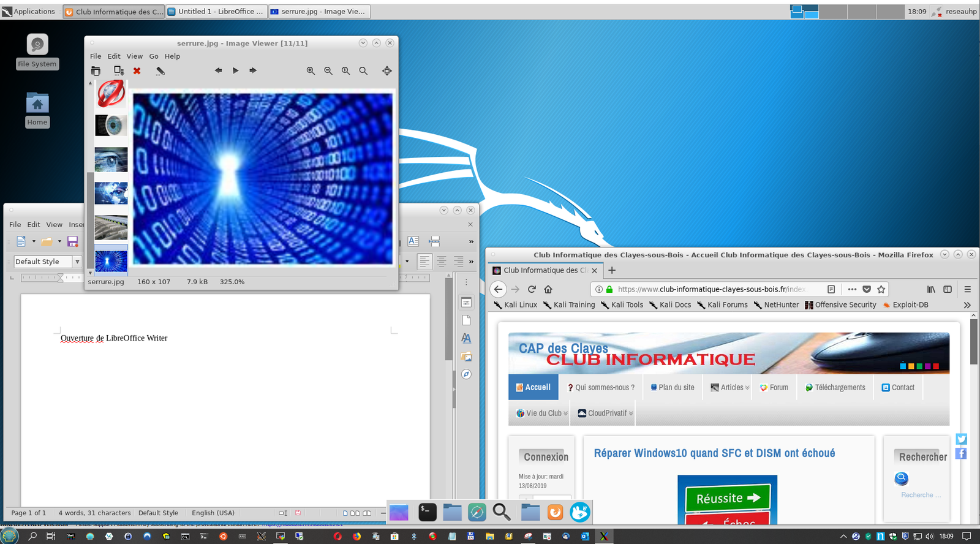This screenshot has width=980, height=544.
Task: Open the Go menu in Image Viewer
Action: 154,56
